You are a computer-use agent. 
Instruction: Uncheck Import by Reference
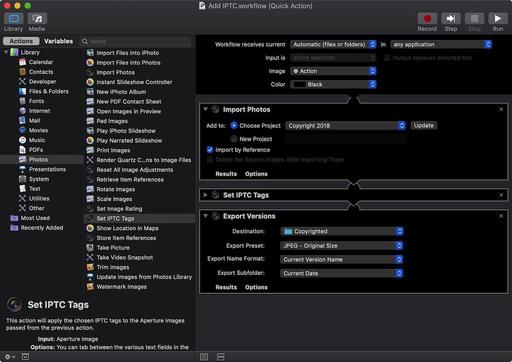coord(210,150)
